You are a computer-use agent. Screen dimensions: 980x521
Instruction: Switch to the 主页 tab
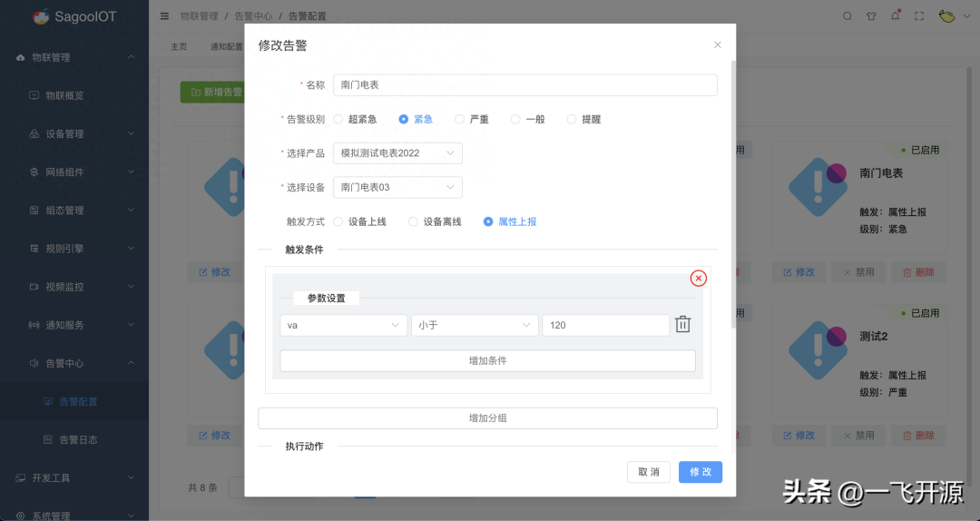pyautogui.click(x=180, y=46)
